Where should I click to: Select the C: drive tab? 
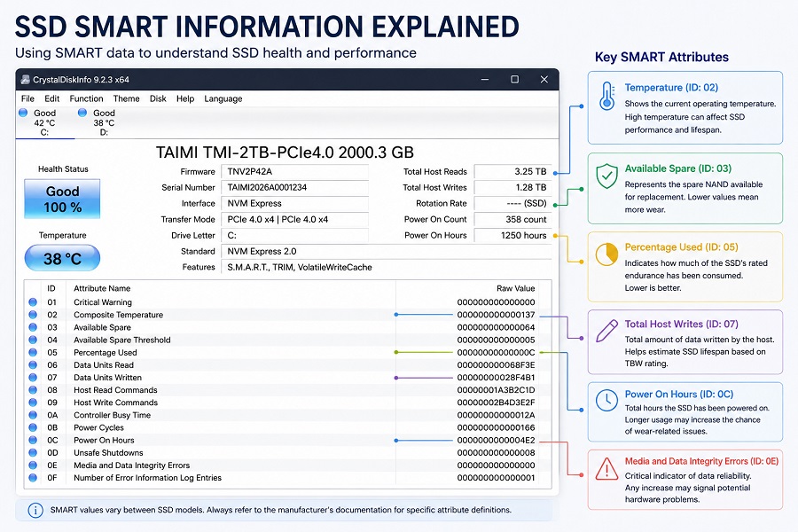45,122
